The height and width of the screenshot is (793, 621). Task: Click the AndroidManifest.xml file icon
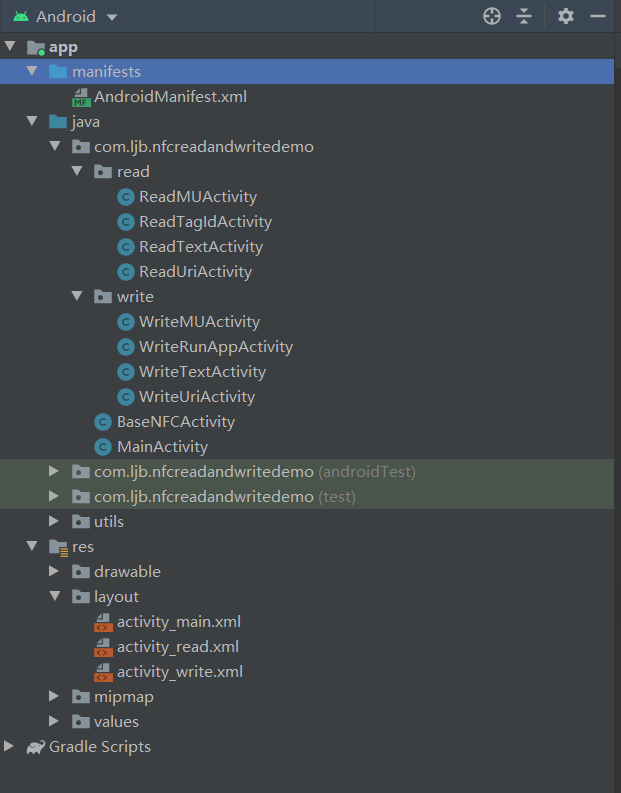coord(81,97)
